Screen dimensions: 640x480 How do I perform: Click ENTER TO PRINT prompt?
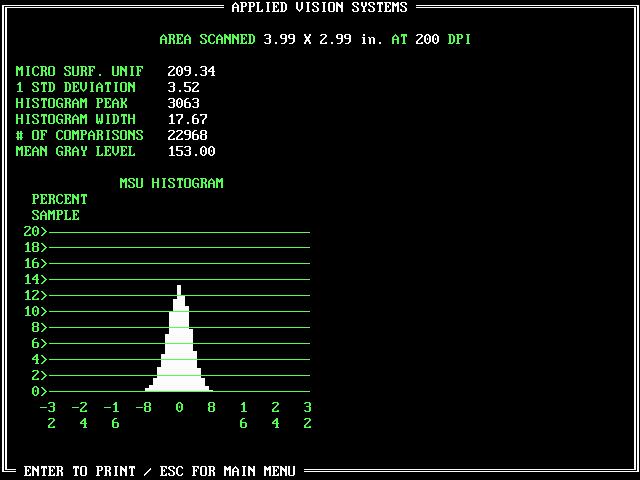pyautogui.click(x=79, y=471)
